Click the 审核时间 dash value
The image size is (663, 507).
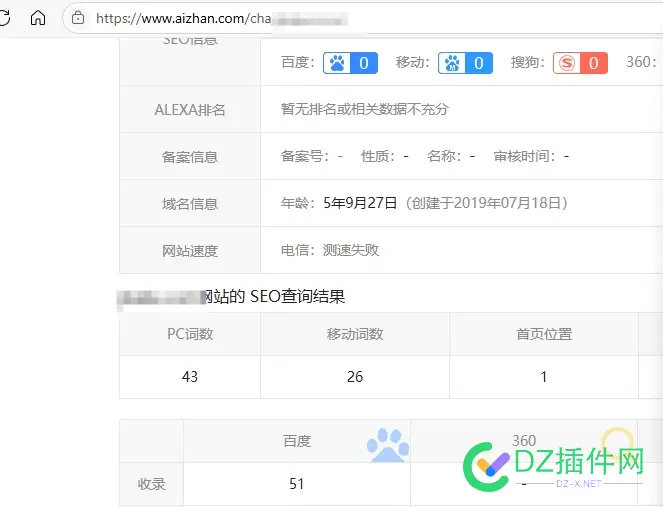566,157
